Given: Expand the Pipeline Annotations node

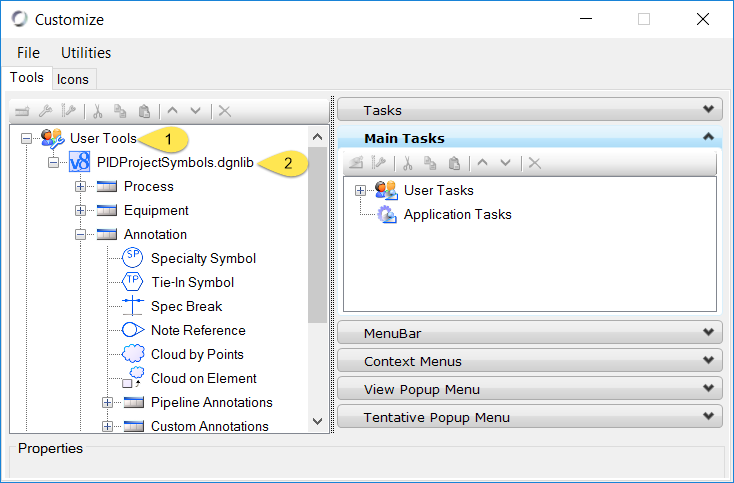Looking at the screenshot, I should [x=107, y=402].
